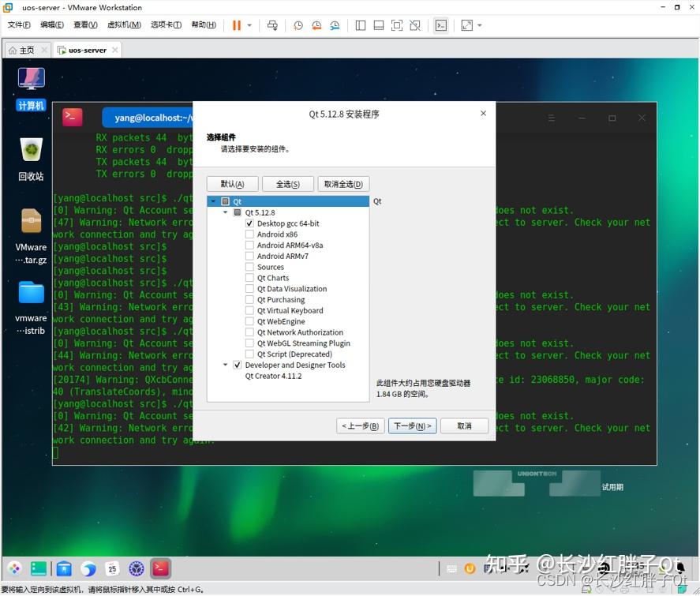Uncheck the Desktop gcc 64-bit component
The width and height of the screenshot is (700, 596).
pos(249,223)
